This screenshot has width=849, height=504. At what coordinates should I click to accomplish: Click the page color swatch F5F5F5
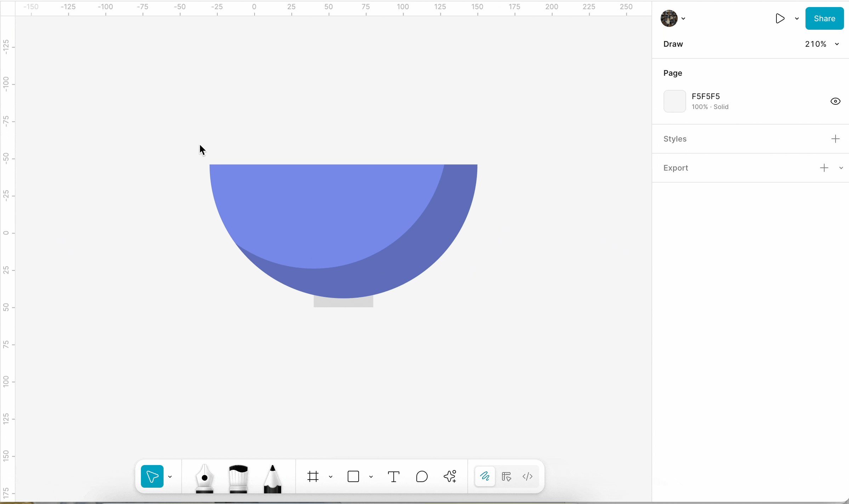coord(675,101)
